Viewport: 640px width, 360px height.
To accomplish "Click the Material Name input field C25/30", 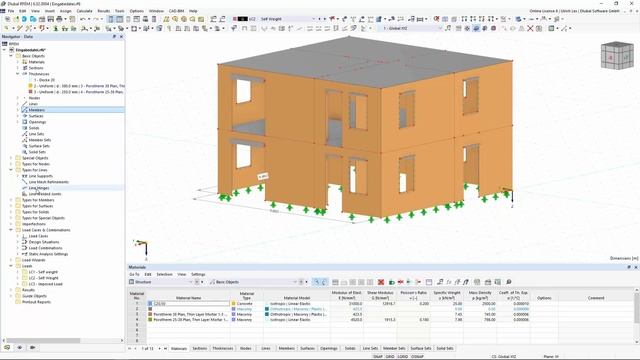I will point(191,304).
